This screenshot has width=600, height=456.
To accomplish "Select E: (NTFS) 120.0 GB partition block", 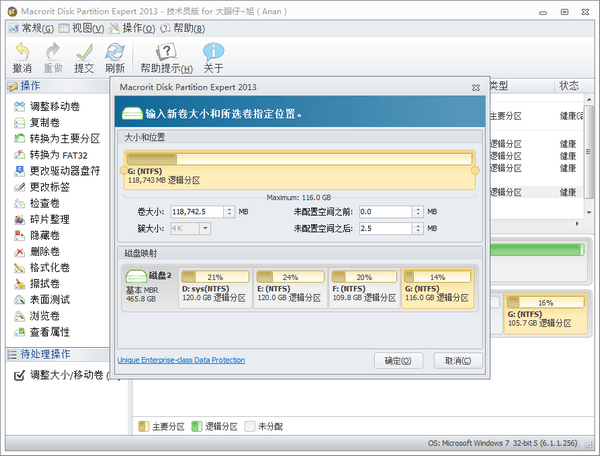I will 290,288.
